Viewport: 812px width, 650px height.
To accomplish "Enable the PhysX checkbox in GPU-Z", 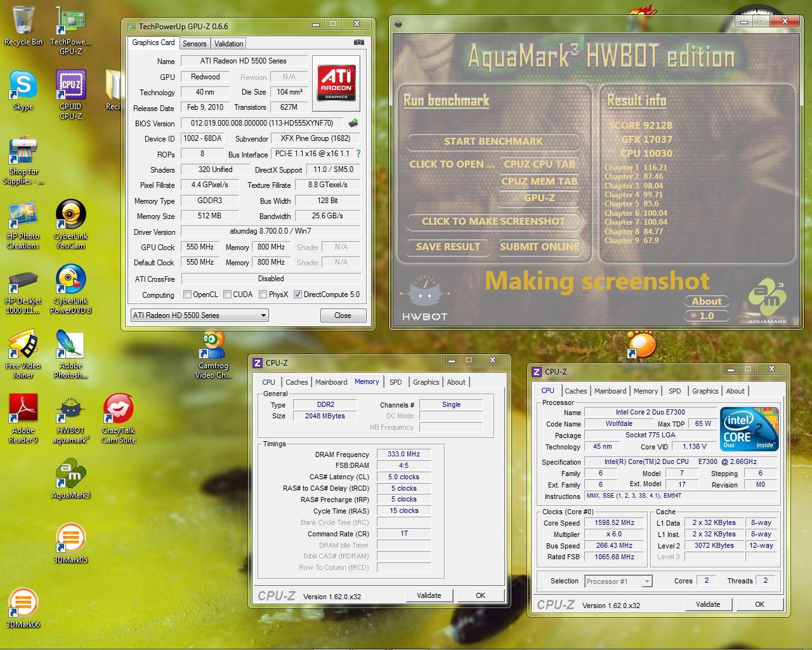I will coord(263,295).
